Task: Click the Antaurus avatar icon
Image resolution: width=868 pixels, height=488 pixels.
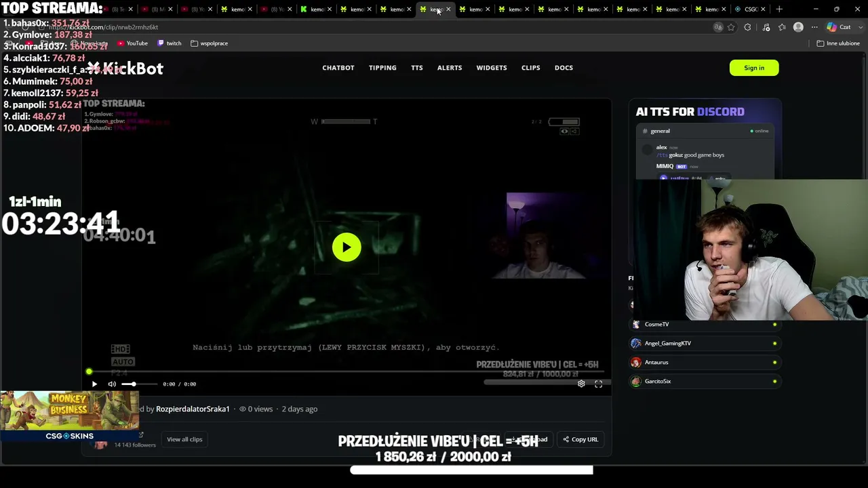Action: tap(635, 363)
